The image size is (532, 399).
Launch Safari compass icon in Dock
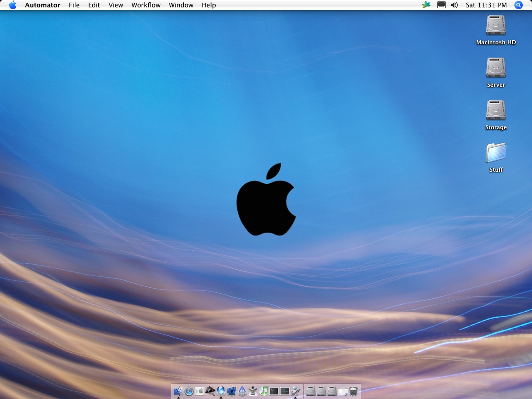189,391
